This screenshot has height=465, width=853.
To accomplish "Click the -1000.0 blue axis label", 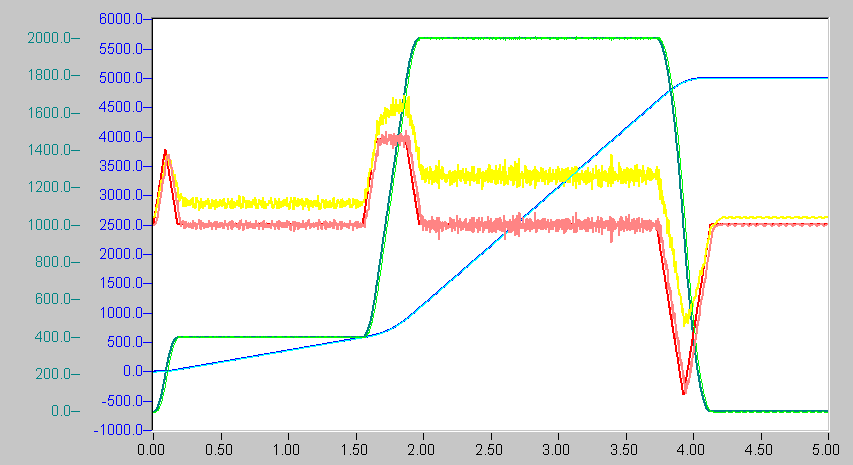I will coord(118,430).
